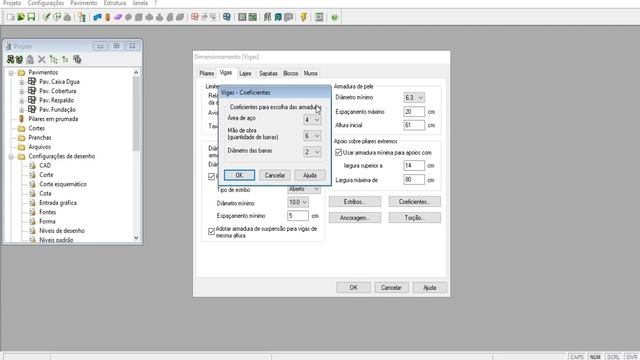Click the Coeficientes... button
The image size is (640, 360).
click(414, 202)
